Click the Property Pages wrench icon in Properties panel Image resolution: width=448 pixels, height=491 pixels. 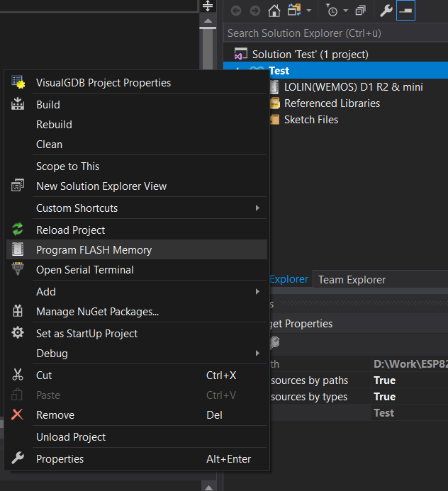click(x=274, y=343)
